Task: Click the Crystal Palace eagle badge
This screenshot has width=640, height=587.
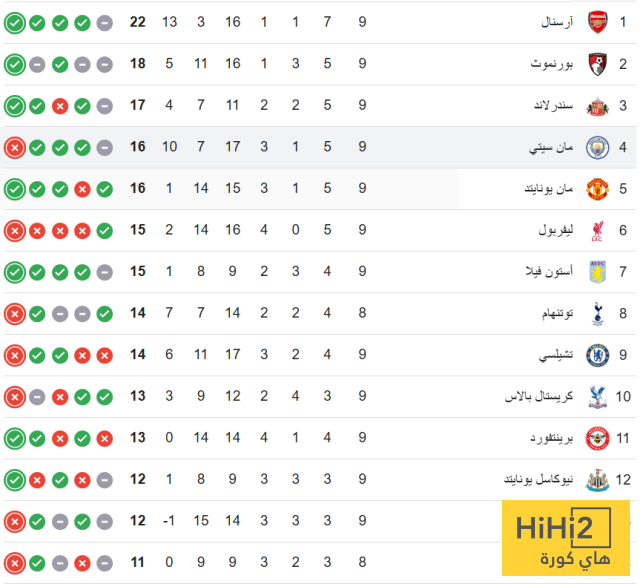Action: (597, 397)
